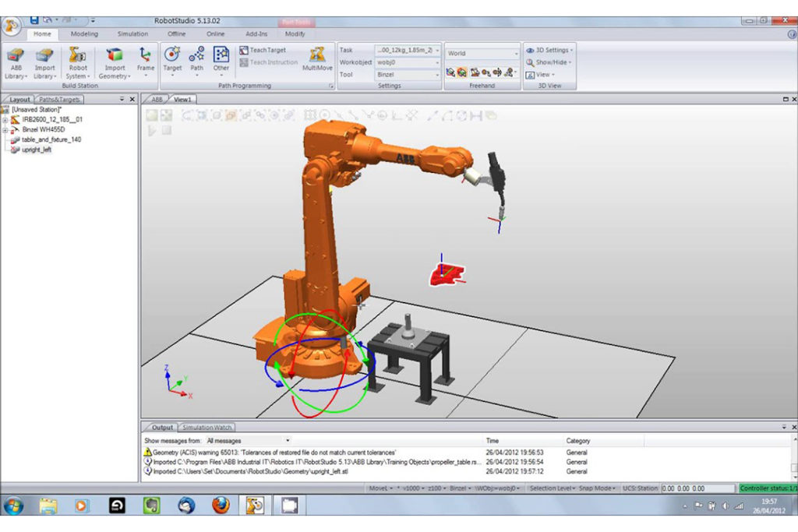Click the Other icon in Path Programming
Image resolution: width=798 pixels, height=532 pixels.
tap(221, 55)
